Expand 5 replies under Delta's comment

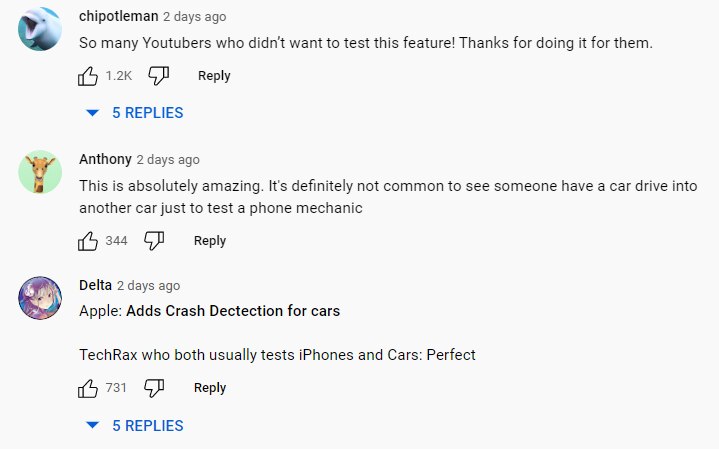click(135, 425)
